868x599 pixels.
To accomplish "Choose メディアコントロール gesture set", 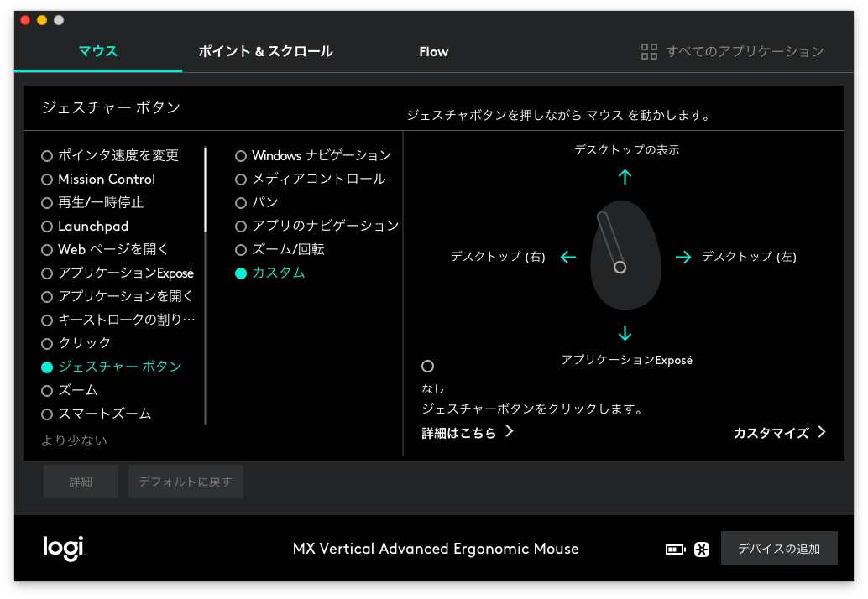I will [x=311, y=180].
